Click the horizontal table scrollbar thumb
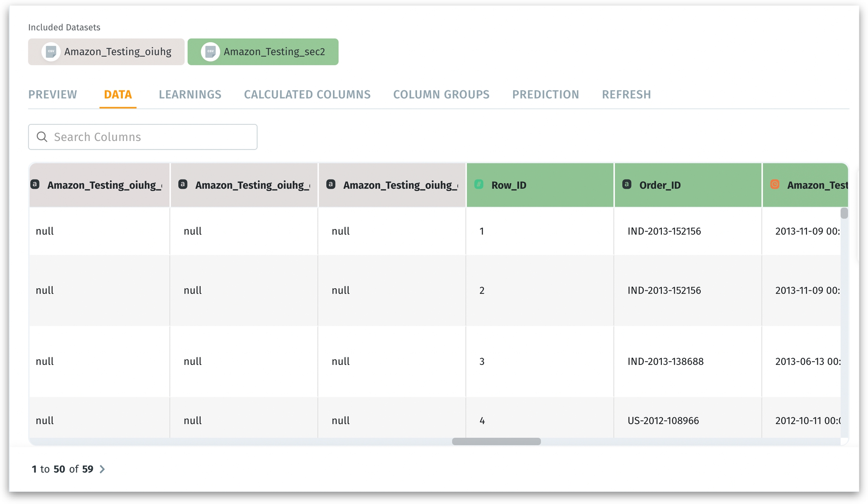868x504 pixels. coord(496,441)
